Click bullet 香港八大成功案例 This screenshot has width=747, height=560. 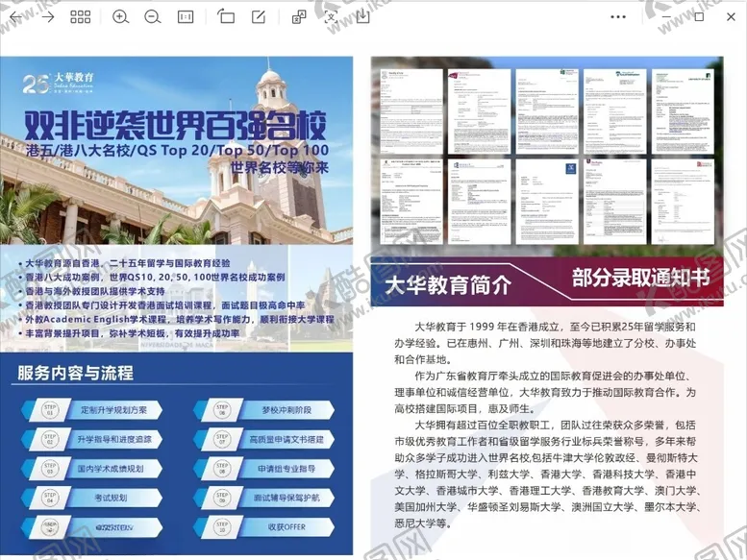[x=152, y=277]
